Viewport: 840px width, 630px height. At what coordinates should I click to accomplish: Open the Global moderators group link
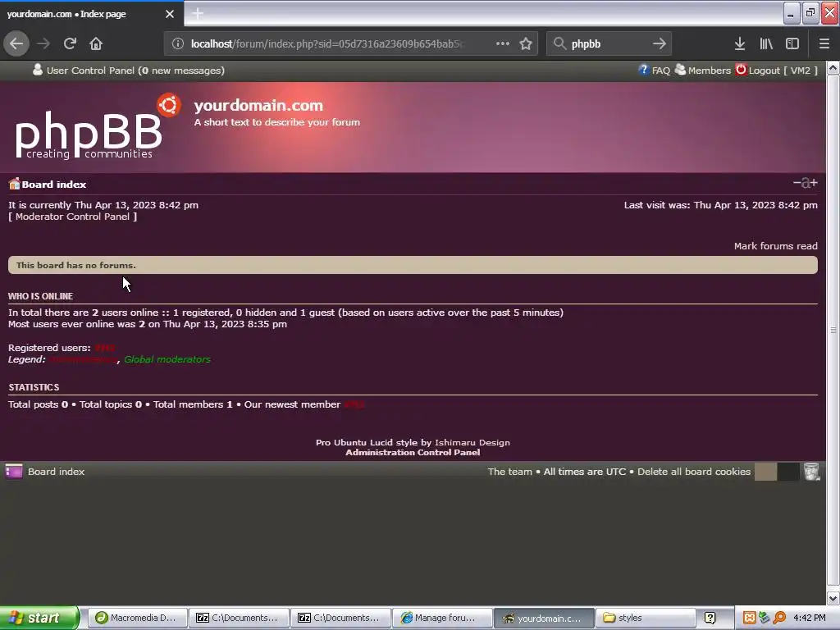[167, 359]
